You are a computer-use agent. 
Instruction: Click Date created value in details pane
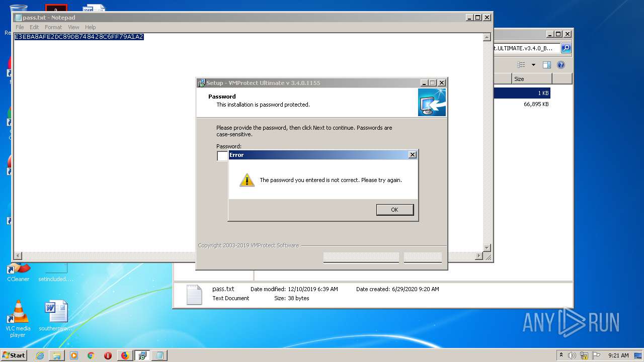(416, 289)
